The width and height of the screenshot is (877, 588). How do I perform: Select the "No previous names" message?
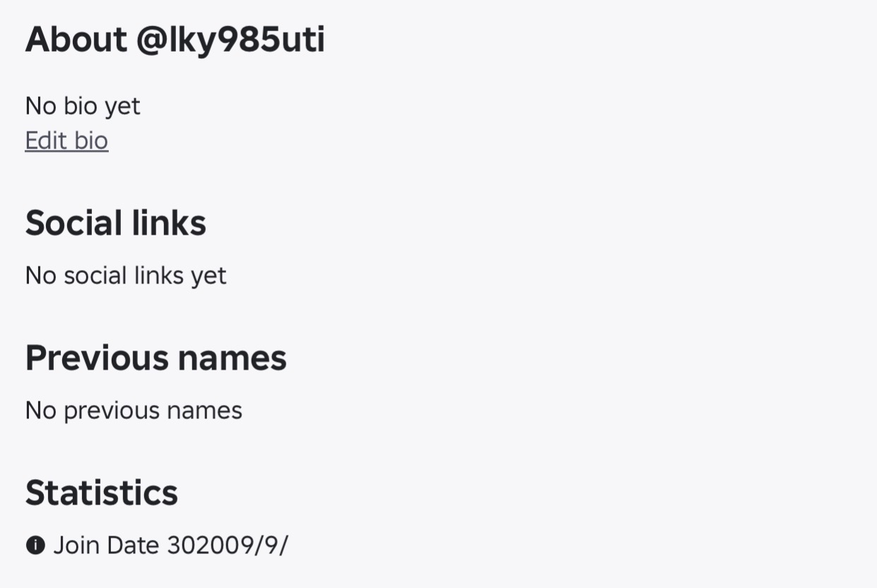[x=134, y=411]
